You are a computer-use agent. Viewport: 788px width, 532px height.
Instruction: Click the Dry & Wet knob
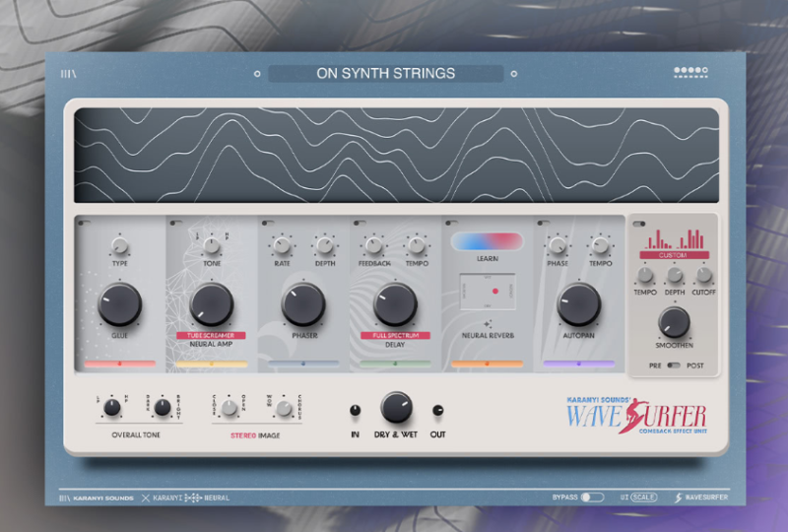[x=396, y=407]
